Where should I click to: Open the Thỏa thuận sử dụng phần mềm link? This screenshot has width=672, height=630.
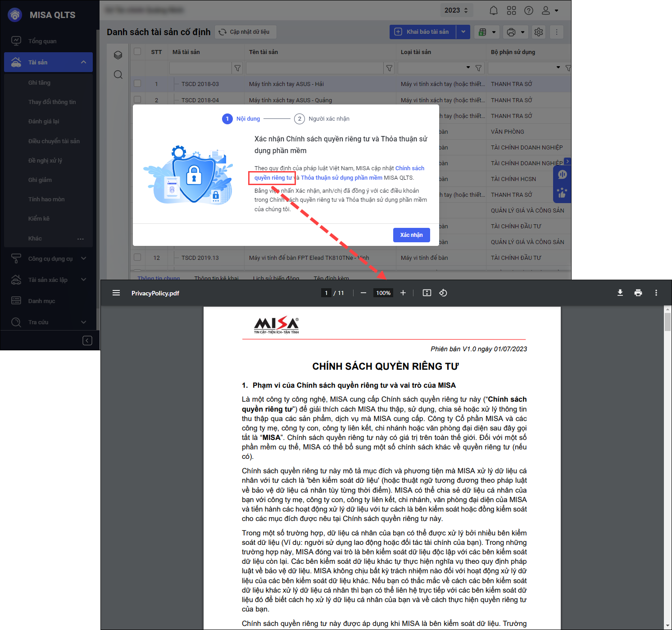[x=341, y=177]
